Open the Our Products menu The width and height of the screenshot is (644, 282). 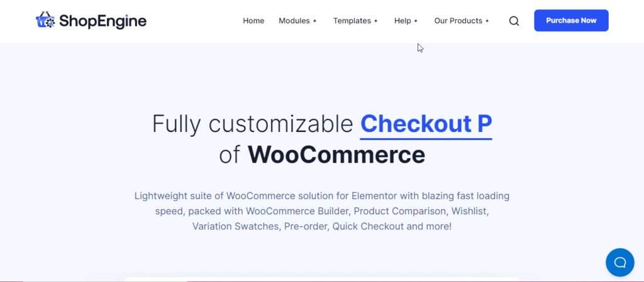pos(458,21)
